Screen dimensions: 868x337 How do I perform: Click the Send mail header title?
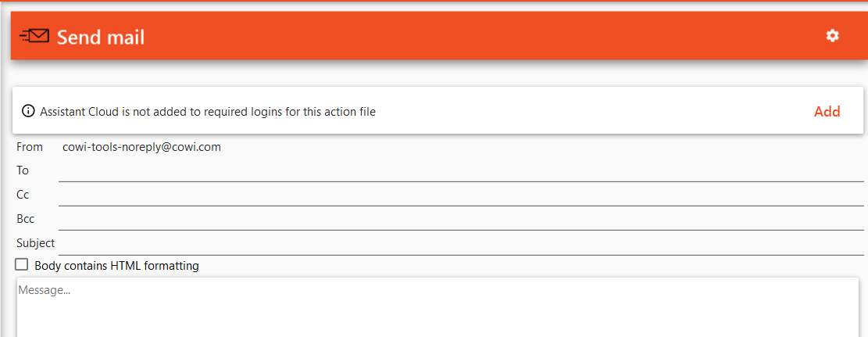point(101,37)
